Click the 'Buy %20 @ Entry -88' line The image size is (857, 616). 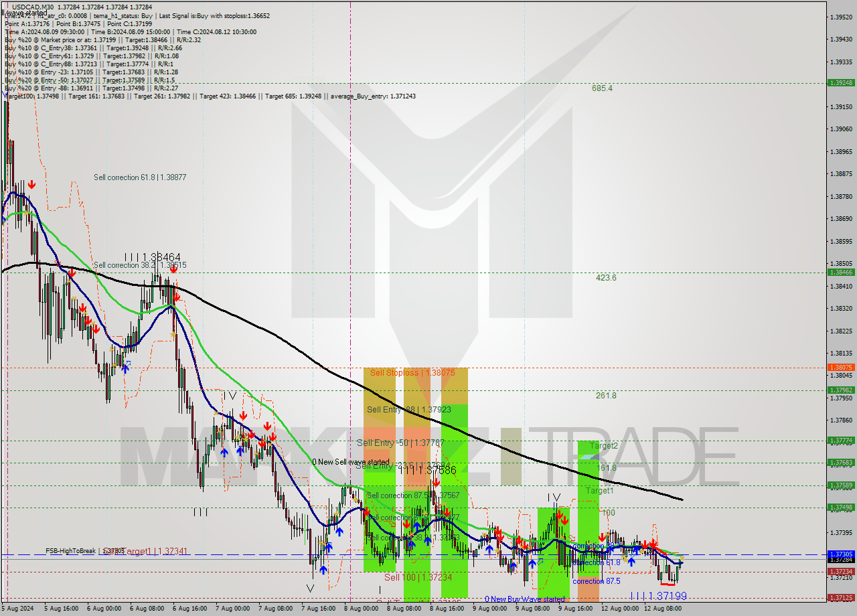point(91,88)
